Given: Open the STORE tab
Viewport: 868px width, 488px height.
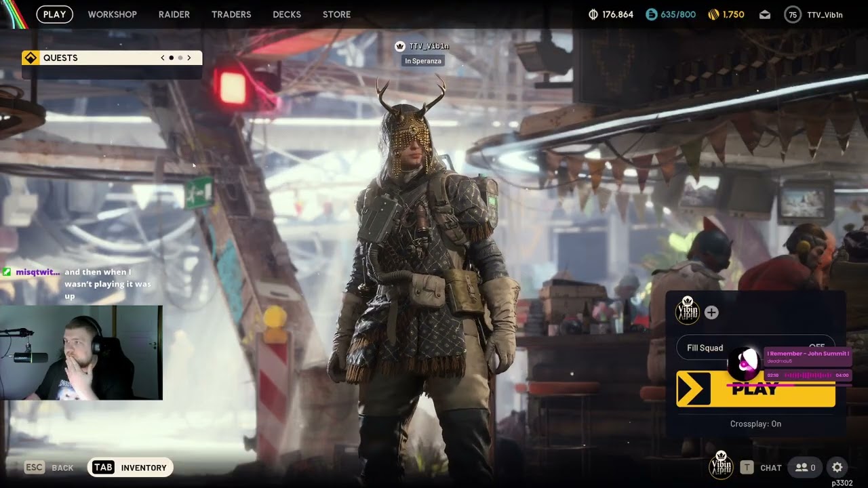Looking at the screenshot, I should pos(337,14).
